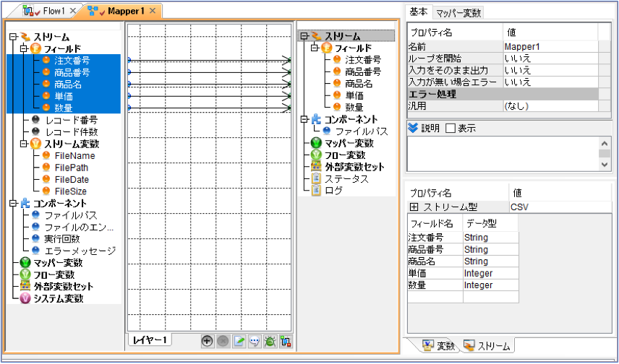Click the レコード件数 gray ball icon

35,131
